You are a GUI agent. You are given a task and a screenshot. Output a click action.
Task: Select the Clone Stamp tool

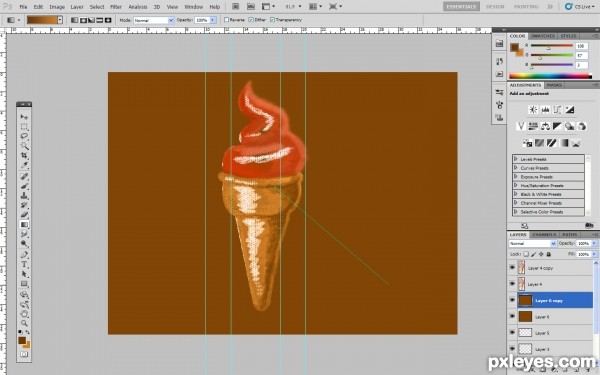[24, 196]
